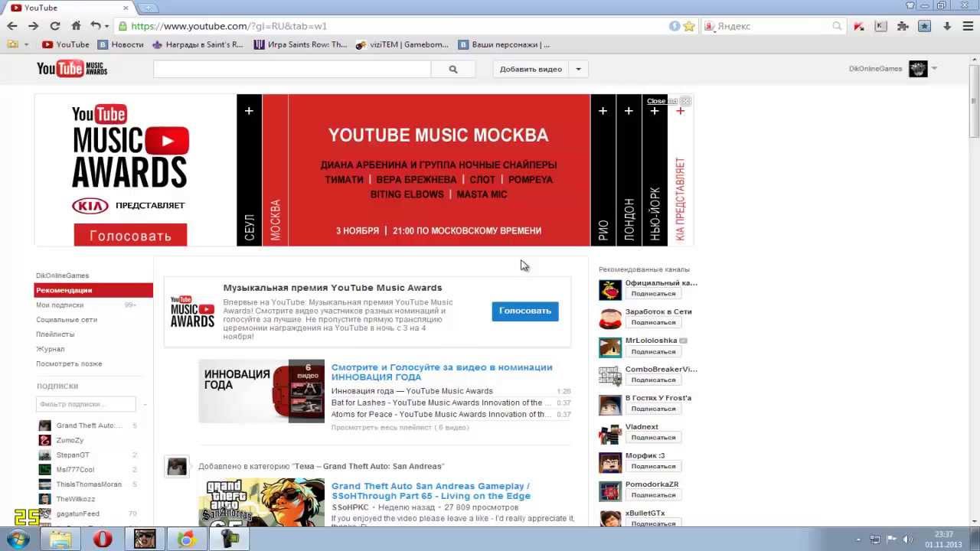Open the account menu arrow by avatar
This screenshot has height=551, width=980.
click(x=934, y=69)
